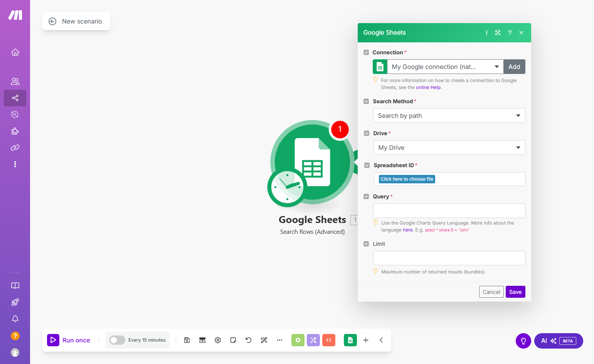Open the purple Flow control icon
This screenshot has width=594, height=364.
[x=313, y=340]
